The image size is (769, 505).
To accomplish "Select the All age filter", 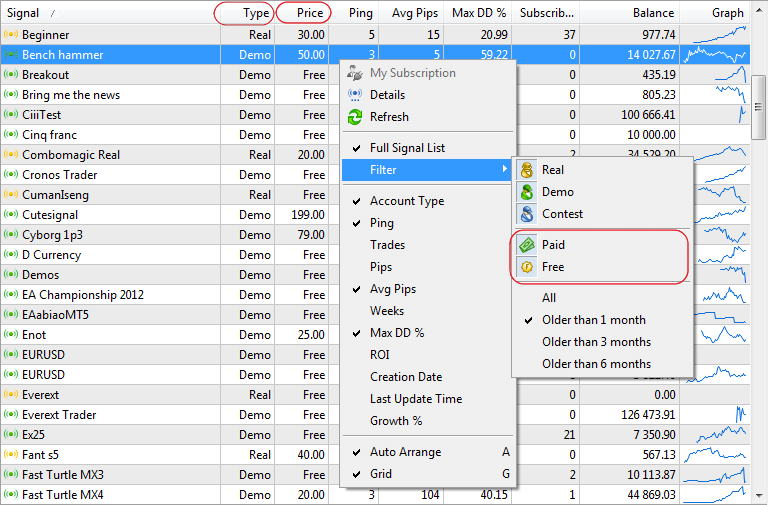I will (x=602, y=298).
